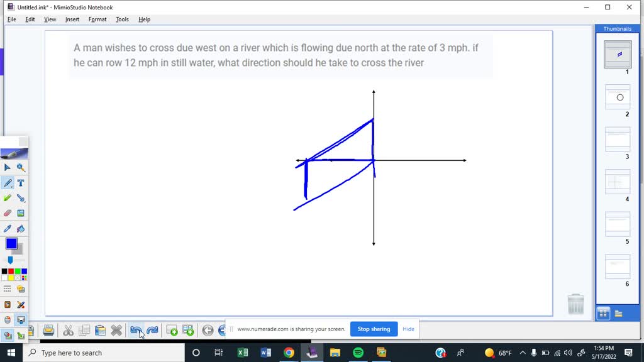Insert a new page with the green plus icon
This screenshot has height=362, width=644.
(170, 329)
